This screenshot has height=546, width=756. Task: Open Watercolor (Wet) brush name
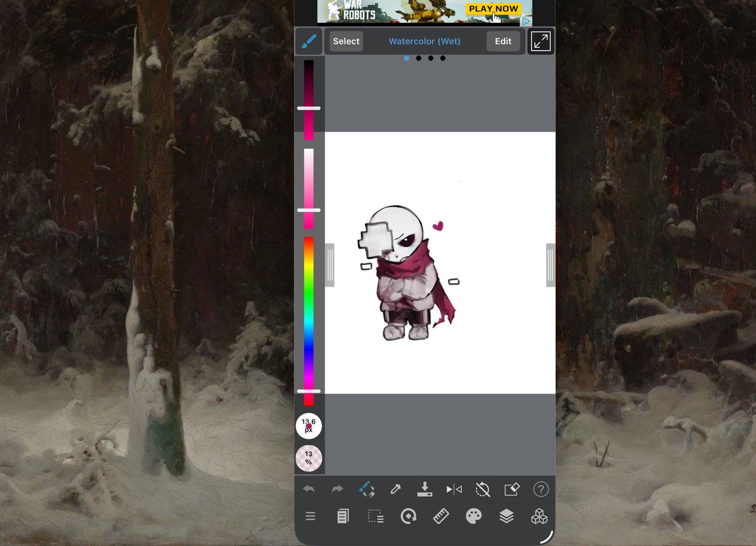[x=425, y=42]
